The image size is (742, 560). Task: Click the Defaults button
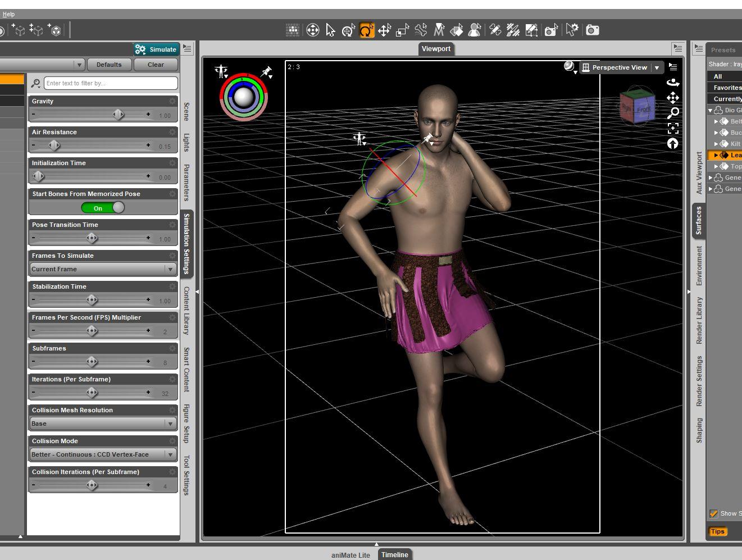pos(109,65)
